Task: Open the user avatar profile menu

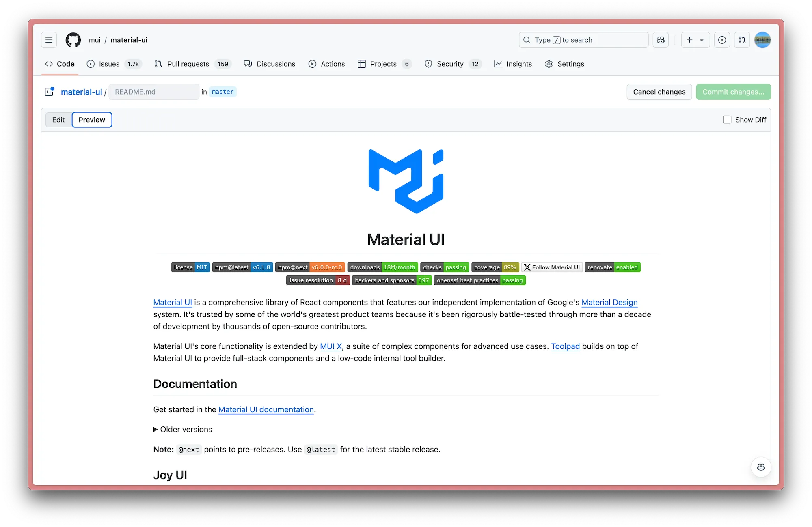Action: click(762, 40)
